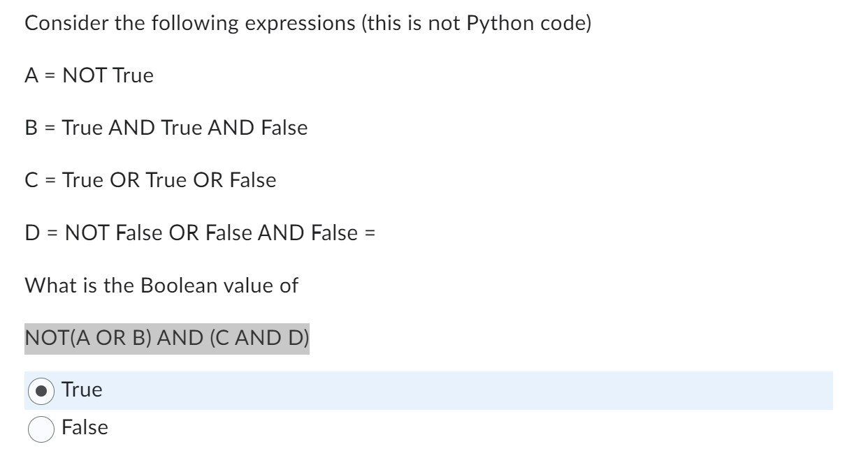Click NOT(A OR B) in the highlighted expression
The image size is (868, 465).
(x=88, y=339)
